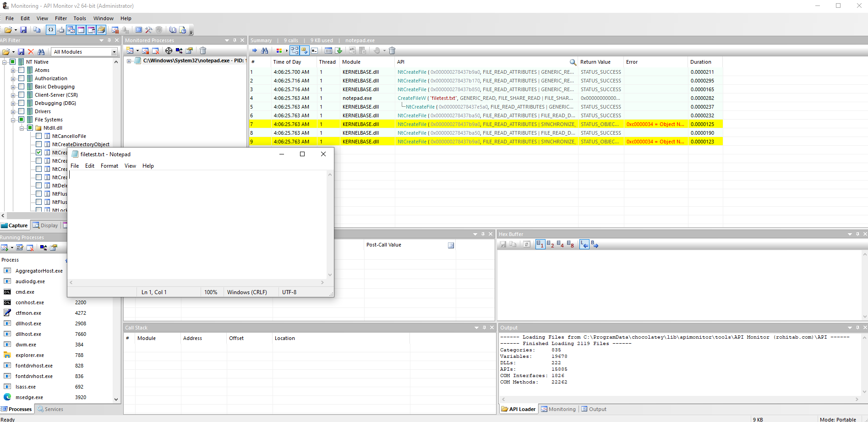Click the Module column header in Summary
Viewport: 868px width, 422px height.
(x=367, y=62)
